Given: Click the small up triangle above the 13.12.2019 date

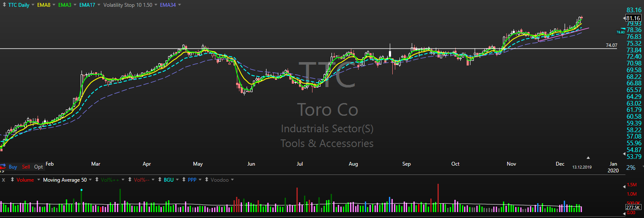Looking at the screenshot, I should (x=588, y=158).
